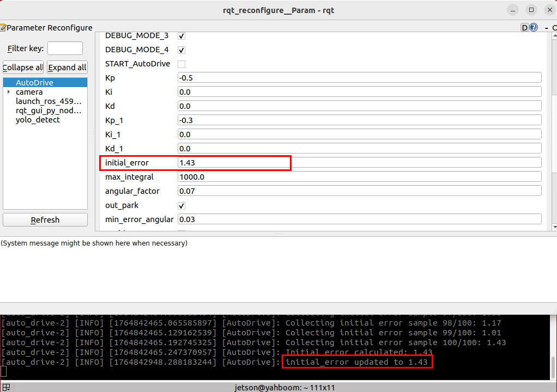Click the Expand all button
Image resolution: width=557 pixels, height=392 pixels.
[67, 68]
